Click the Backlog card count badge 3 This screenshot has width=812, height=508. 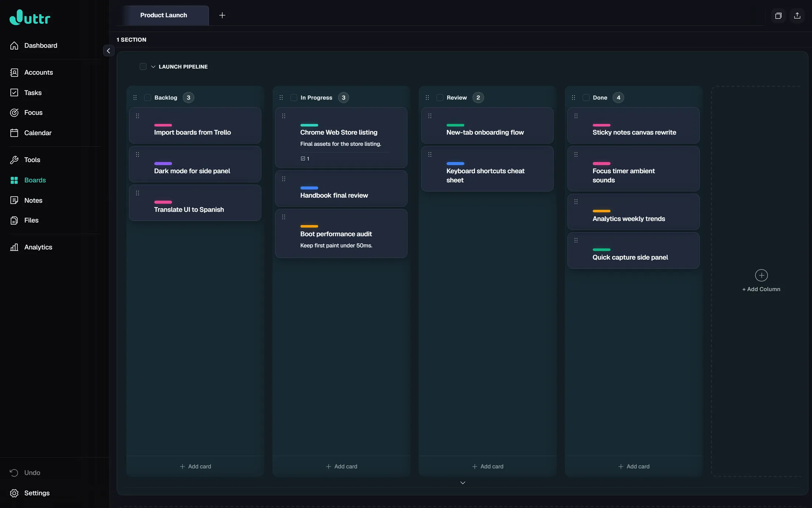coord(188,98)
